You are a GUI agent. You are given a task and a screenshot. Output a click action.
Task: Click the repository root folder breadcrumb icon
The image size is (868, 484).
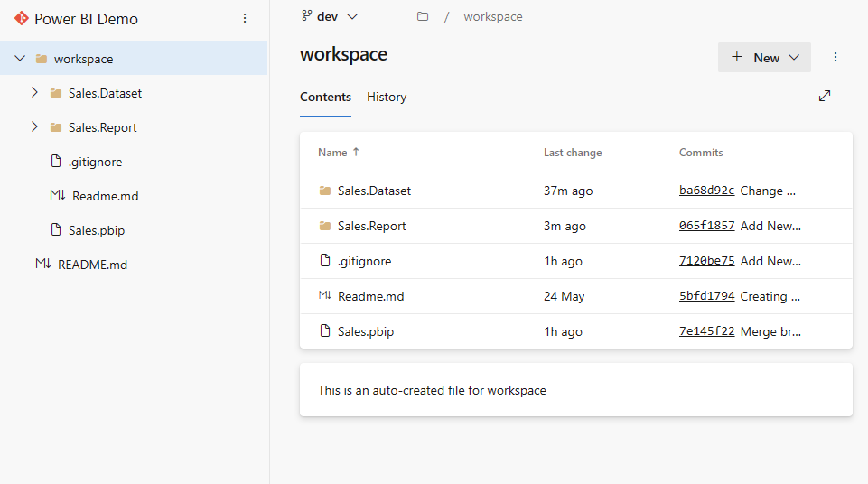[423, 16]
